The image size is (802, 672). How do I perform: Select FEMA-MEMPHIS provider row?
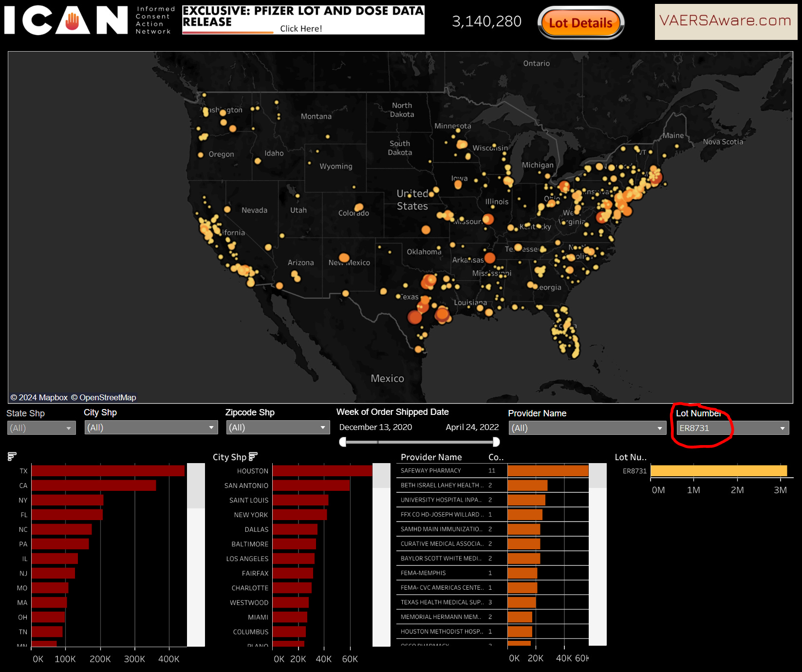point(493,573)
